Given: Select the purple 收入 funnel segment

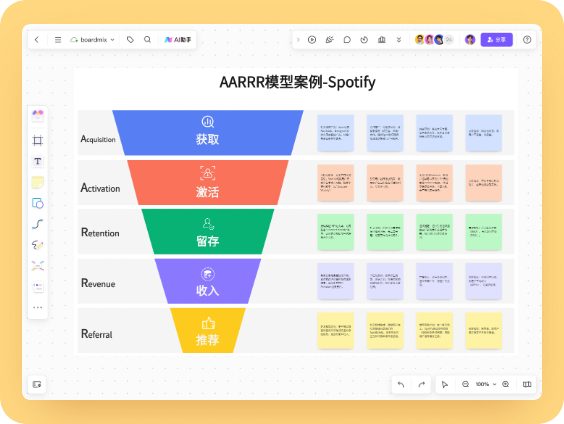Looking at the screenshot, I should (208, 281).
